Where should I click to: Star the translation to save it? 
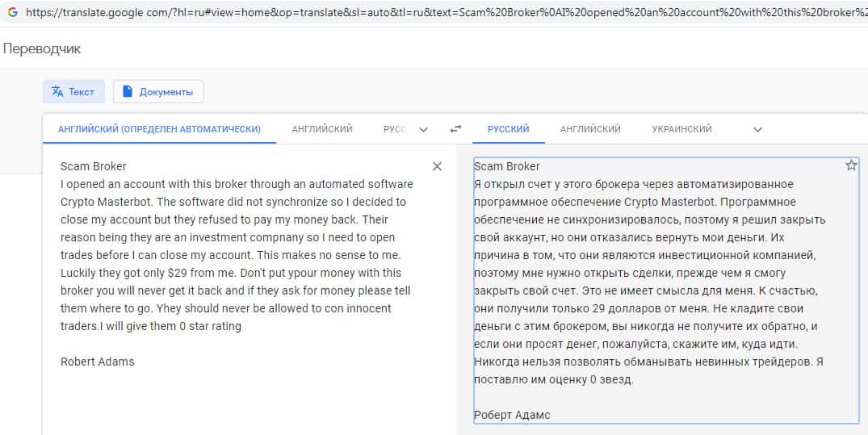click(x=850, y=165)
